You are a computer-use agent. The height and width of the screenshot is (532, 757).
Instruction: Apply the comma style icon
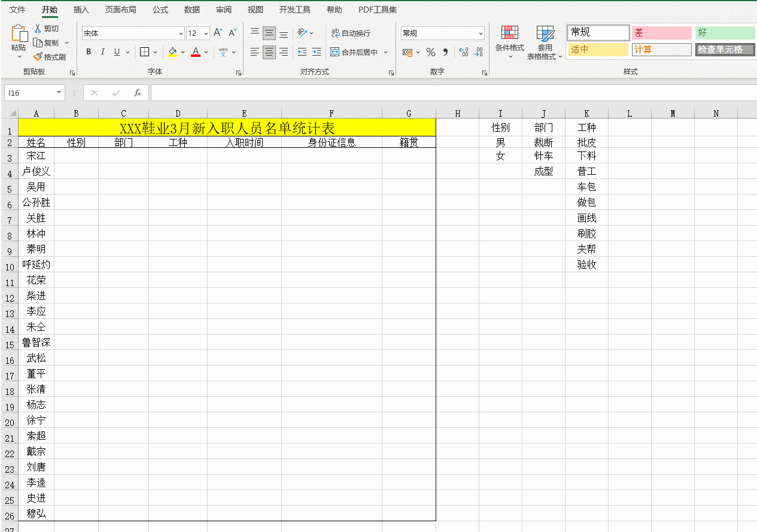pos(445,52)
